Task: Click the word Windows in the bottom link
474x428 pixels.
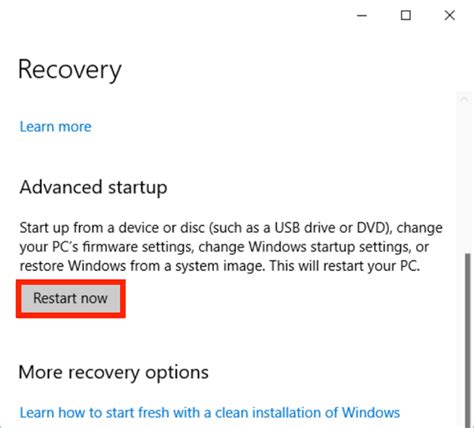Action: pyautogui.click(x=371, y=412)
